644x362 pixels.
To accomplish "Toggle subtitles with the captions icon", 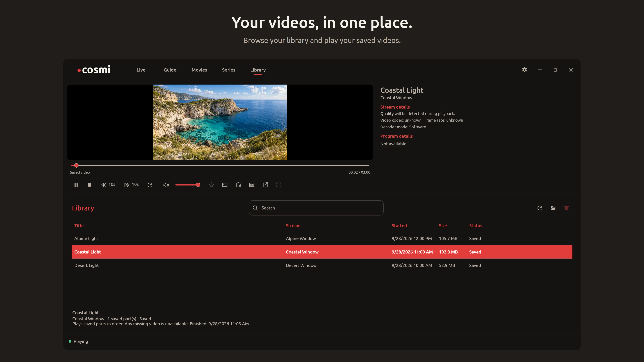I will tap(252, 185).
